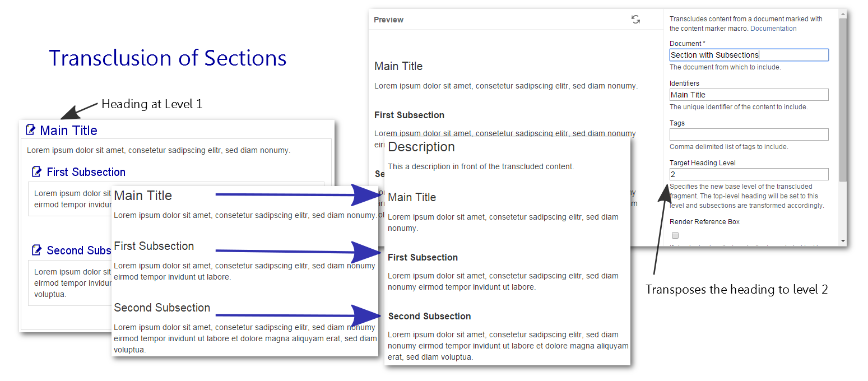The height and width of the screenshot is (381, 868).
Task: Open the blue Main Title heading link
Action: (x=68, y=131)
